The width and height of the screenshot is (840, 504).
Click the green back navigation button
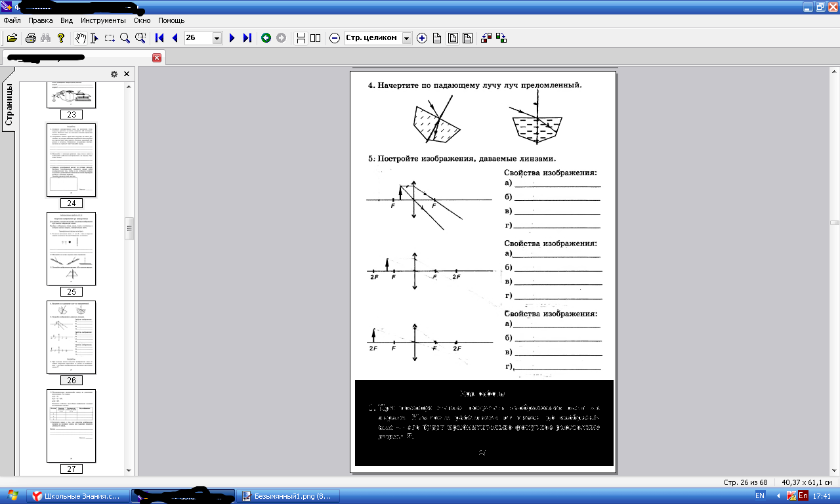click(x=266, y=38)
